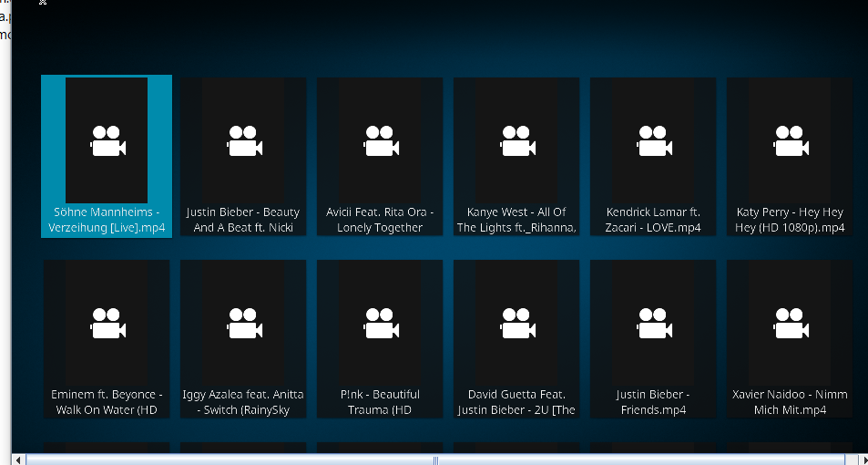This screenshot has width=868, height=465.
Task: Open 'David Guetta Feat. Justin Bieber - 2U' title
Action: pyautogui.click(x=516, y=402)
